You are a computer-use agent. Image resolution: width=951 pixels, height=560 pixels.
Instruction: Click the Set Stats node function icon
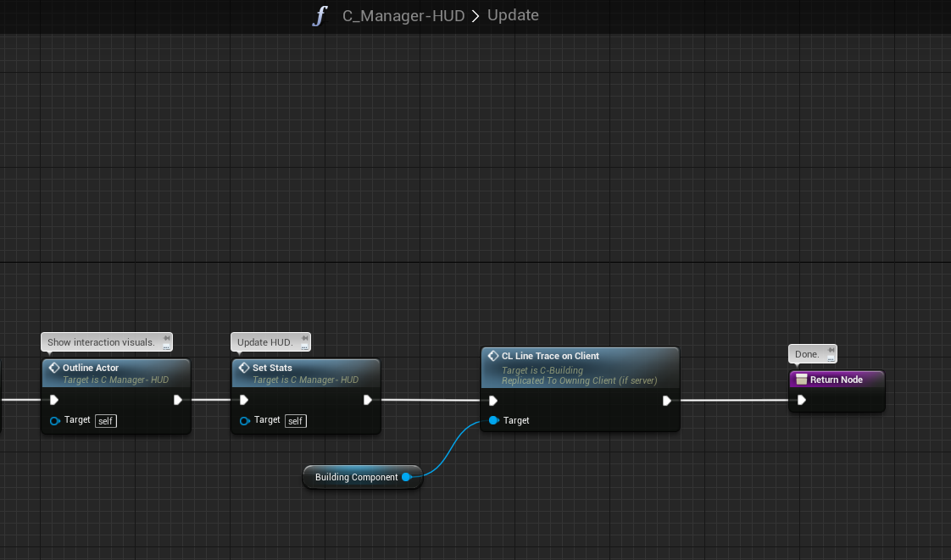[244, 368]
